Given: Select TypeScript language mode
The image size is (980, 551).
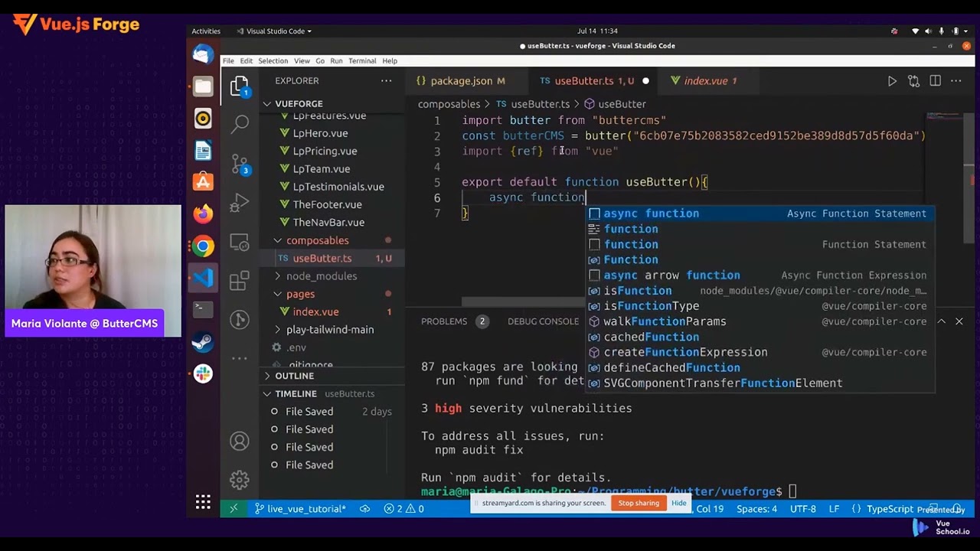Looking at the screenshot, I should [890, 508].
